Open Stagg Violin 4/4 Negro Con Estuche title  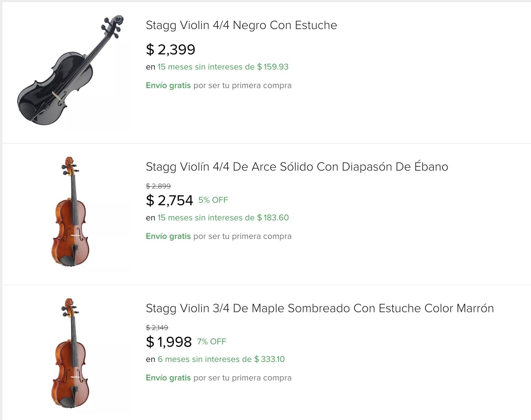click(x=241, y=25)
